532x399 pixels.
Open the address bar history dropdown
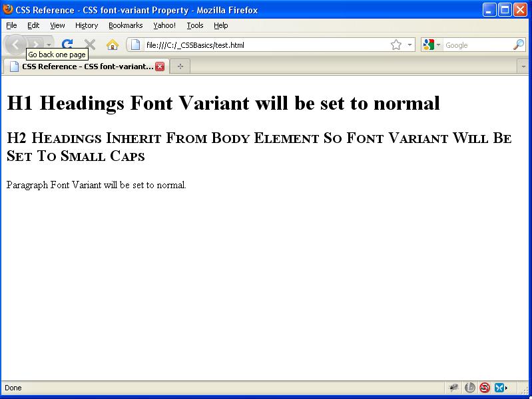coord(410,45)
